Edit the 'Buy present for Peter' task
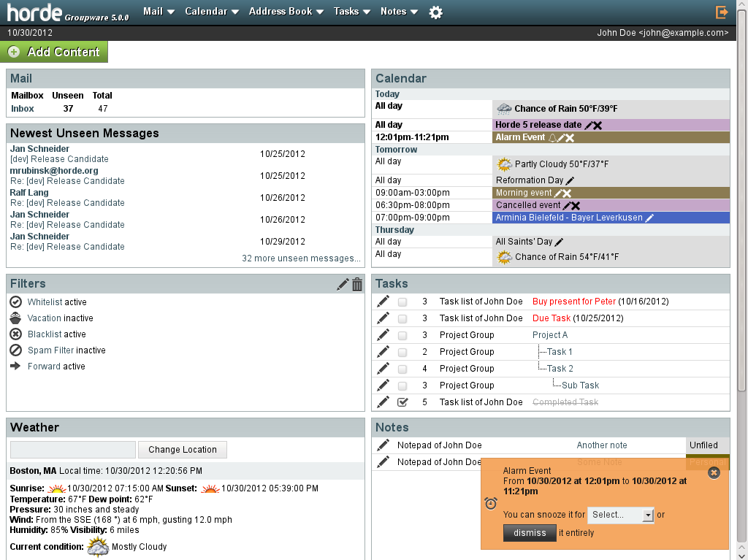748x560 pixels. [x=383, y=302]
